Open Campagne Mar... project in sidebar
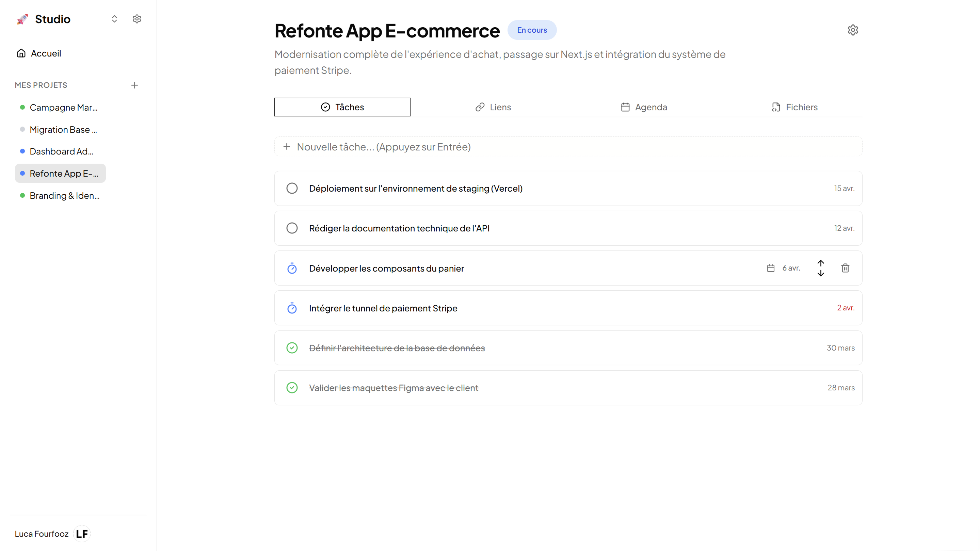The height and width of the screenshot is (551, 980). tap(63, 108)
